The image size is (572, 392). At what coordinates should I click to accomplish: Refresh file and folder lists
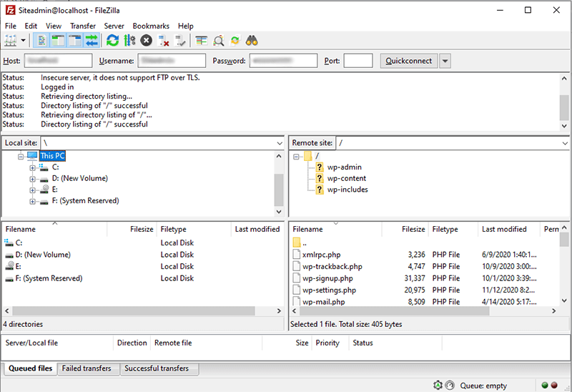coord(113,41)
